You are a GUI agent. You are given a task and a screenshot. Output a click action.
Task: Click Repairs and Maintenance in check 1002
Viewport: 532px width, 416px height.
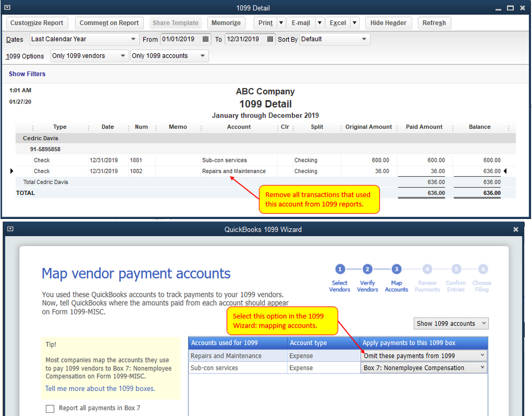234,171
